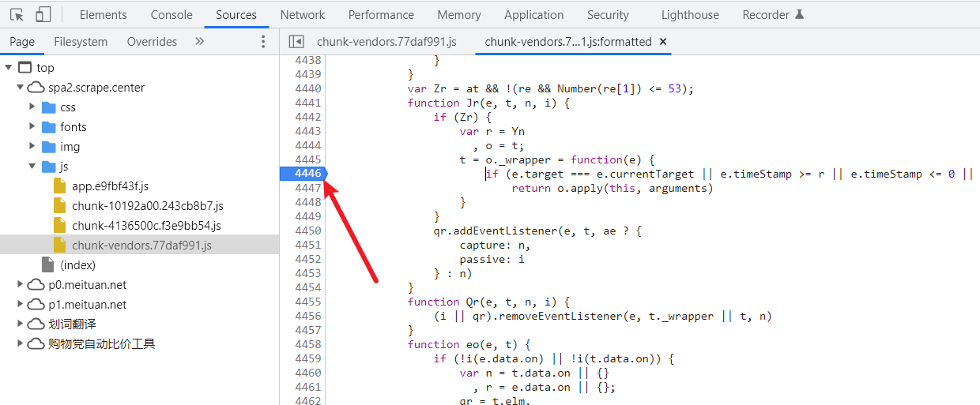Click the 'var Zr = at' code line
Viewport: 980px width, 405px height.
[x=550, y=88]
